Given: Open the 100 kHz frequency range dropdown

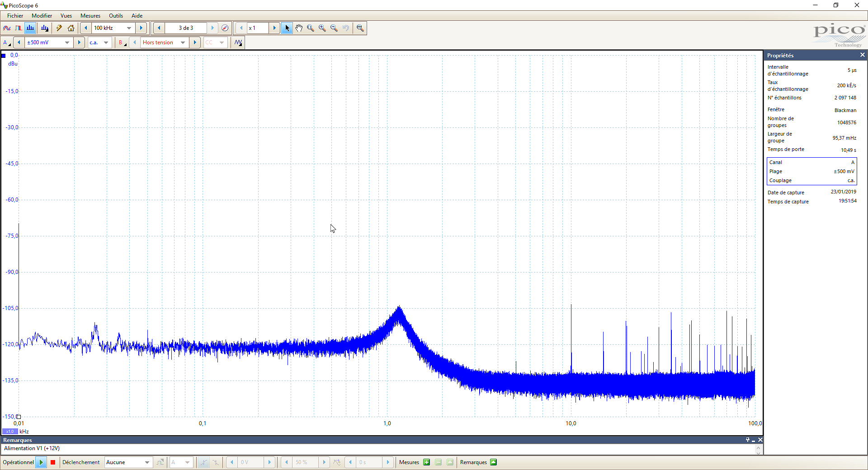Looking at the screenshot, I should 129,28.
